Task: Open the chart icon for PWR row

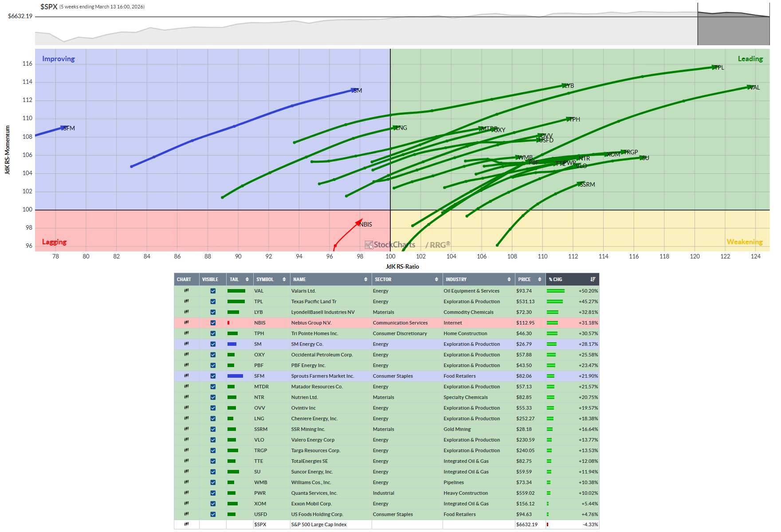Action: 187,493
